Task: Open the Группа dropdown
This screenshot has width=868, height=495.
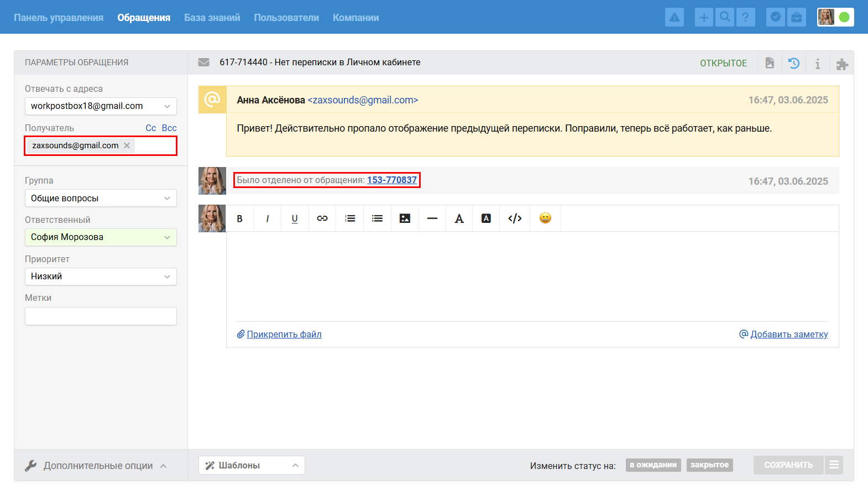Action: pyautogui.click(x=101, y=198)
